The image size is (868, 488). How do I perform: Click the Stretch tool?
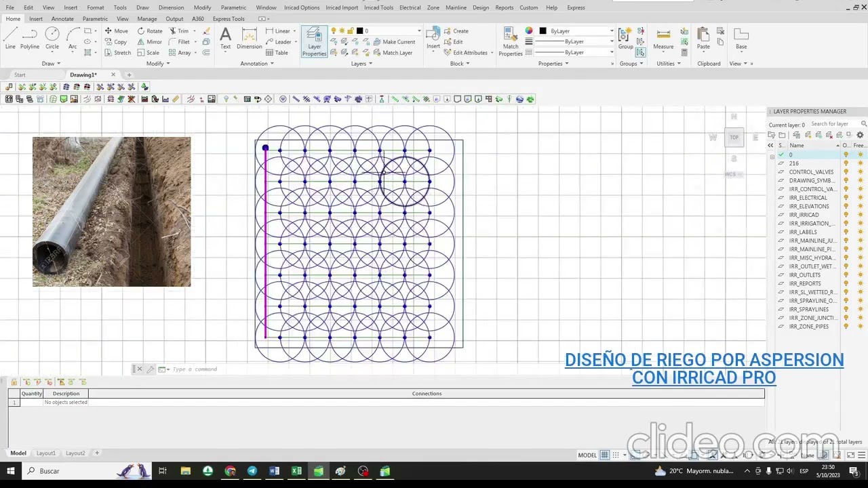coord(117,53)
